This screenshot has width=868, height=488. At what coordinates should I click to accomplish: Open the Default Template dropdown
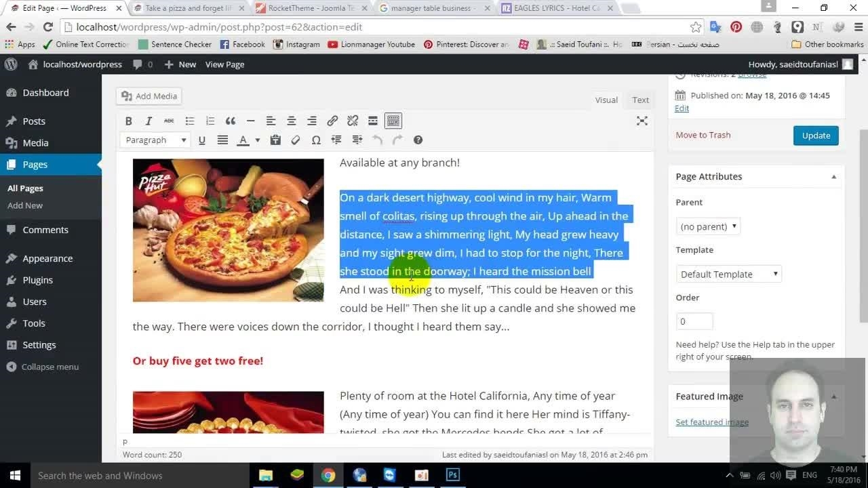pyautogui.click(x=728, y=274)
